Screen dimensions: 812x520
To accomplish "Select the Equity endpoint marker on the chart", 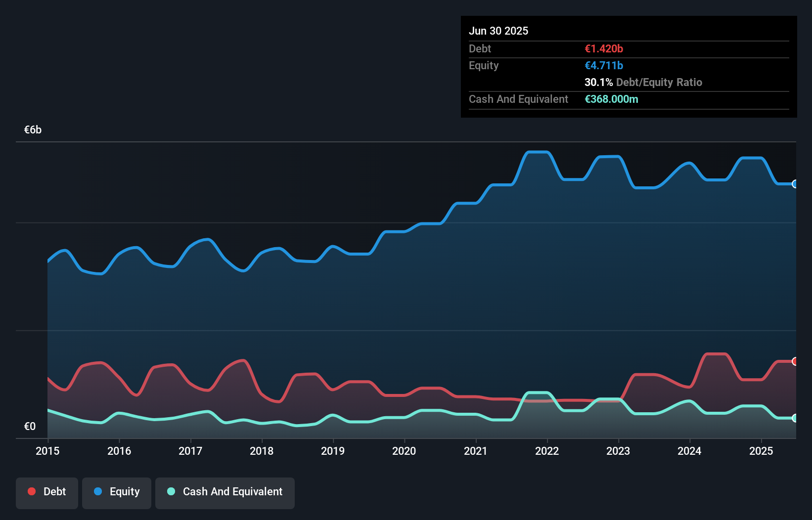I will tap(795, 184).
